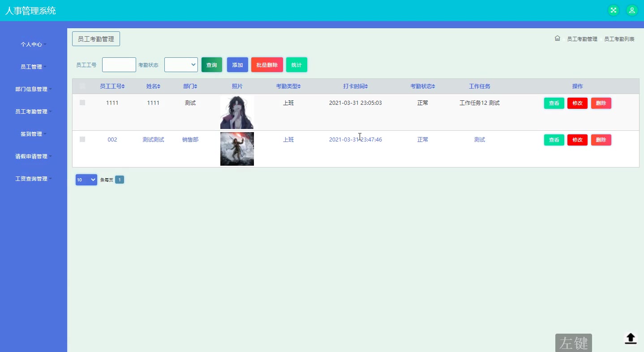Viewport: 644px width, 352px height.
Task: Open photo thumbnail of employee 1111
Action: [x=237, y=112]
